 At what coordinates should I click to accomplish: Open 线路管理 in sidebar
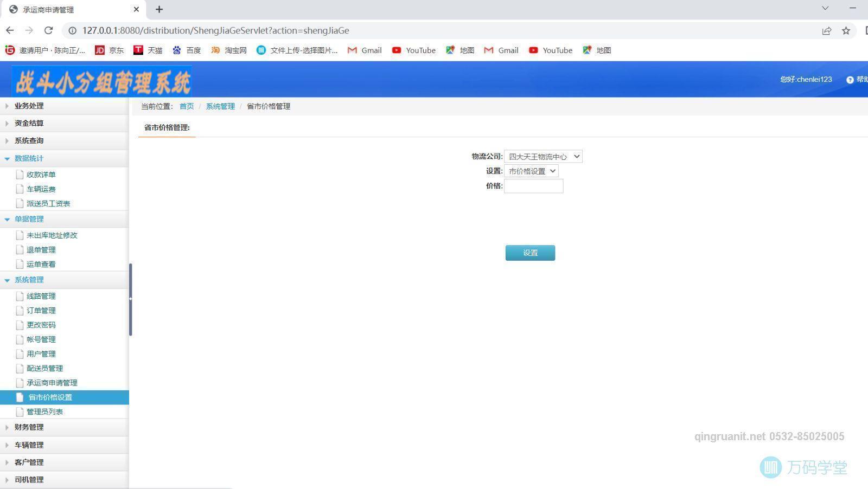(41, 296)
